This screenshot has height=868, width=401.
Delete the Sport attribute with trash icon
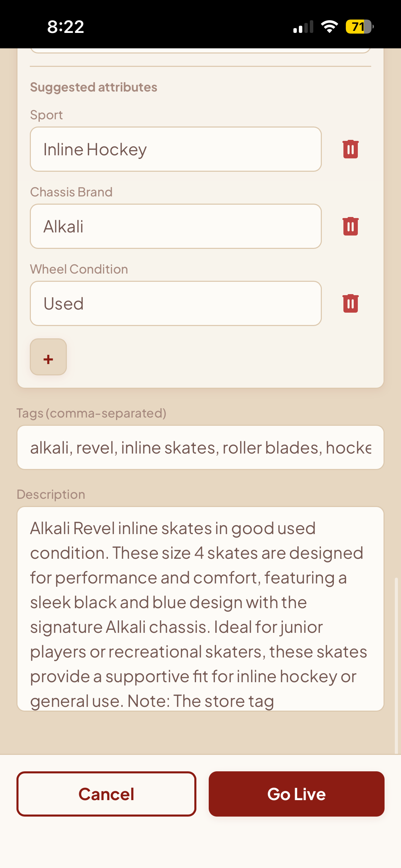point(350,149)
